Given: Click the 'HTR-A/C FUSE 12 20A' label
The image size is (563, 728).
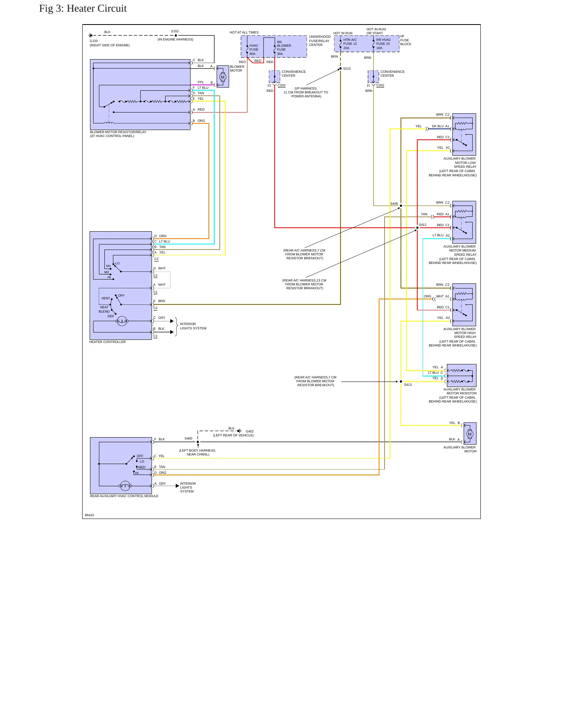Looking at the screenshot, I should click(350, 44).
